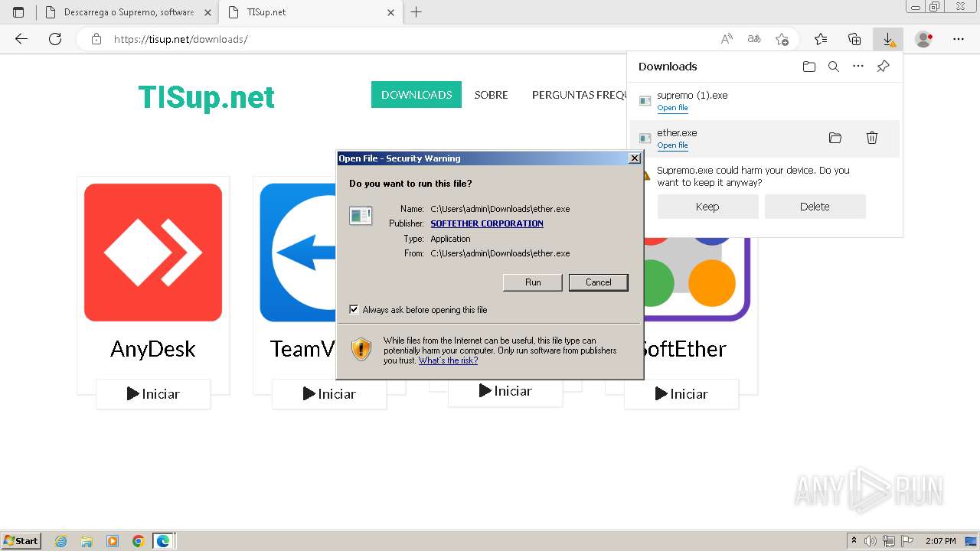Open the tab actions menu icon
This screenshot has height=551, width=980.
(18, 12)
